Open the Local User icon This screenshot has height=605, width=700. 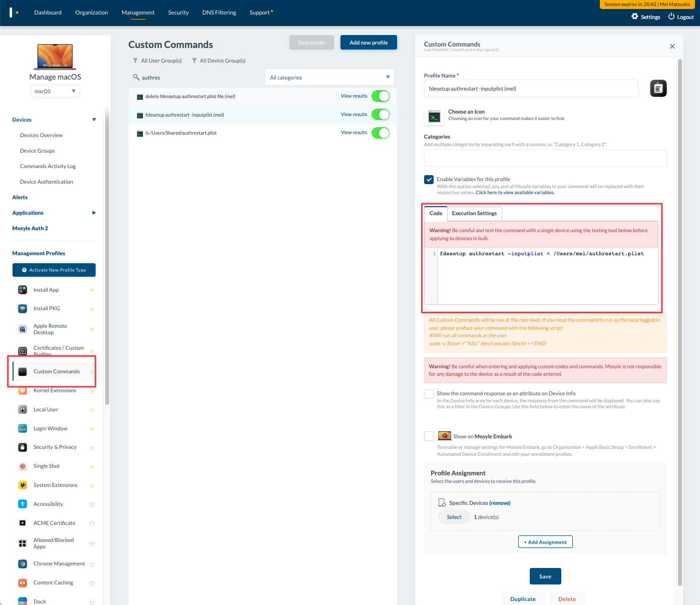click(x=23, y=409)
